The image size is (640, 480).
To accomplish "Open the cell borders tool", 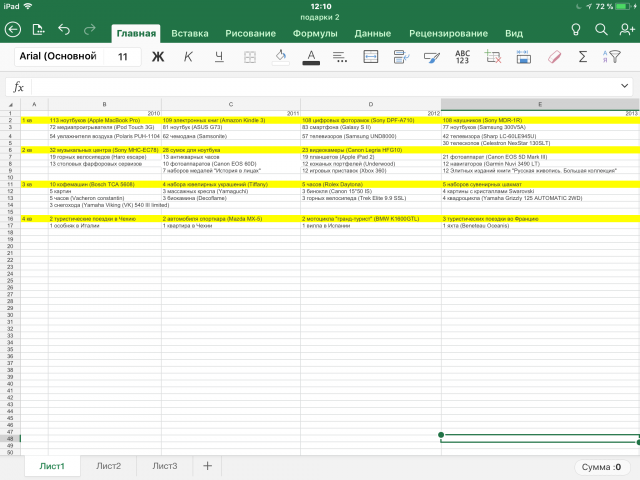I will [x=250, y=57].
